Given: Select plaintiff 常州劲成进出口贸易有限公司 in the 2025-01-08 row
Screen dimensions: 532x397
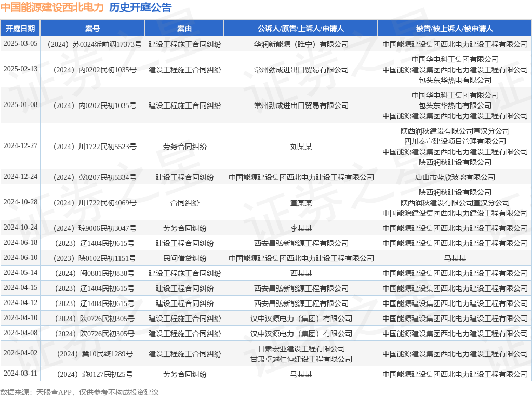Looking at the screenshot, I should [x=301, y=105].
